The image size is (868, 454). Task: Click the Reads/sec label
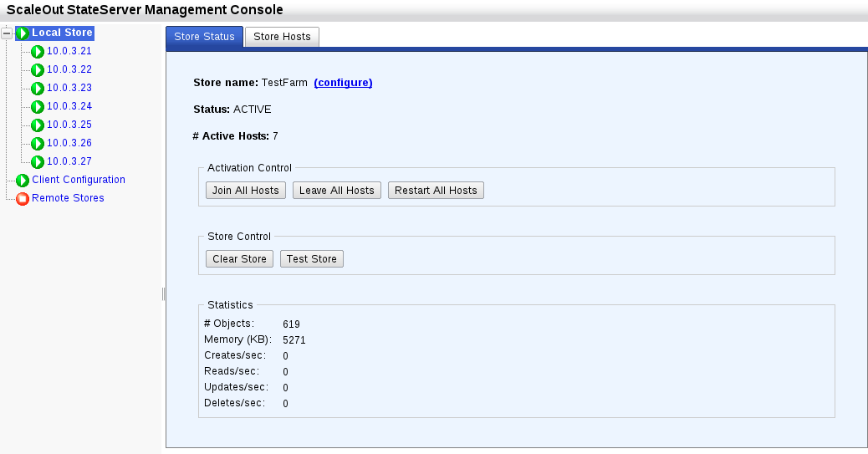tap(232, 371)
